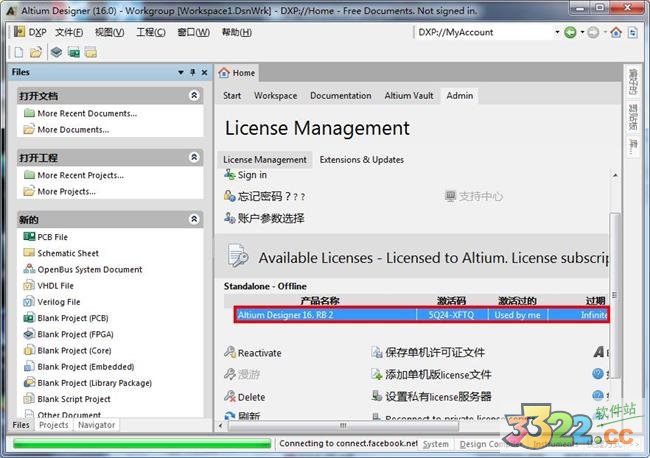Switch to the Documentation tab
650x458 pixels.
click(x=341, y=96)
